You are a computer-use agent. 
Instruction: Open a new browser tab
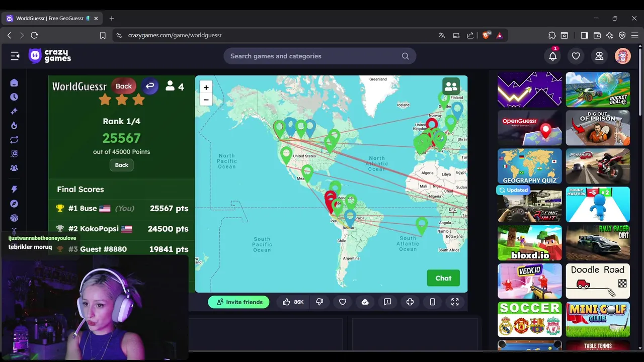[112, 18]
